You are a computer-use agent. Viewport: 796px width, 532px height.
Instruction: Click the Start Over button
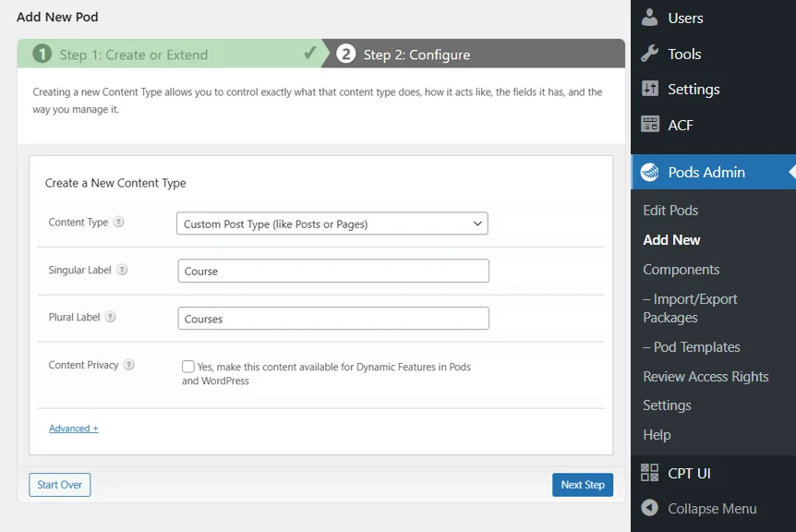click(59, 485)
